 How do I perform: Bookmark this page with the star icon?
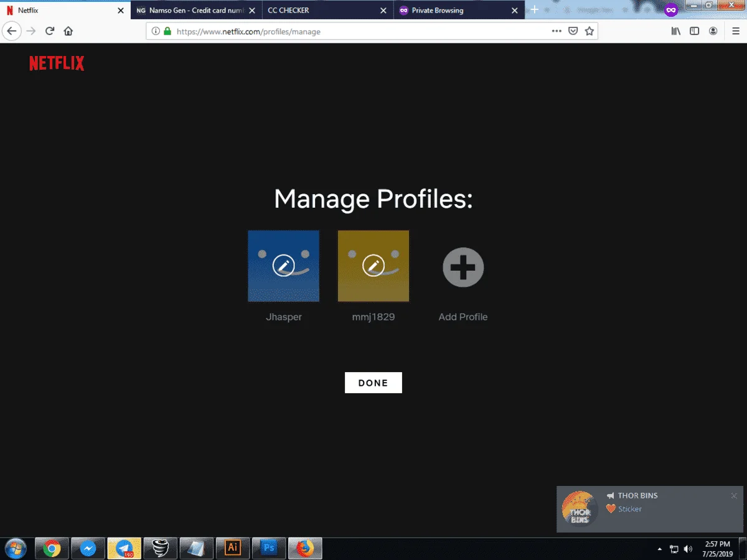tap(590, 31)
